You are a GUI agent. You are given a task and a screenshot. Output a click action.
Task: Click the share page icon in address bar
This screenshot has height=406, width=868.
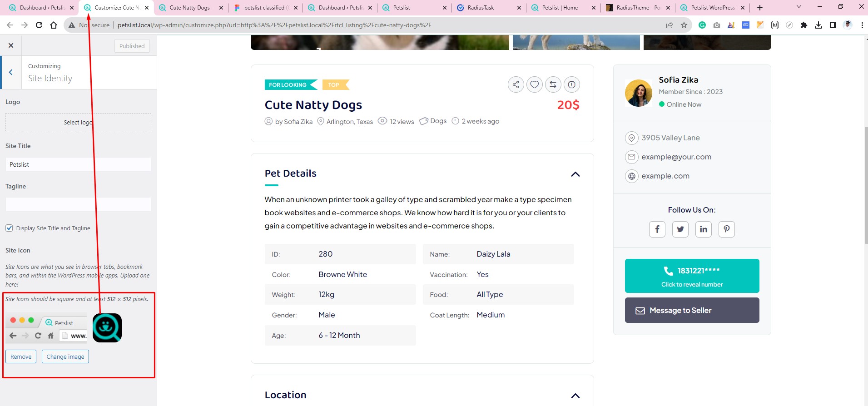click(670, 25)
